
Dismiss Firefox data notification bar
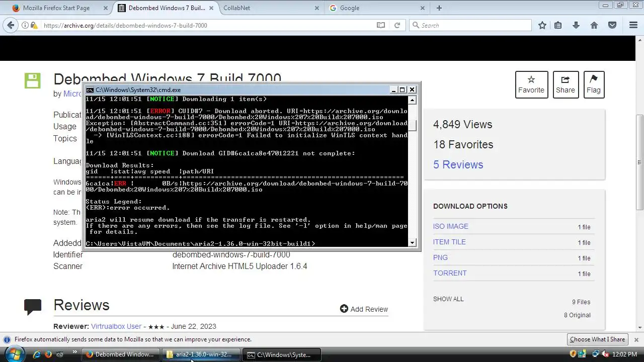point(636,340)
